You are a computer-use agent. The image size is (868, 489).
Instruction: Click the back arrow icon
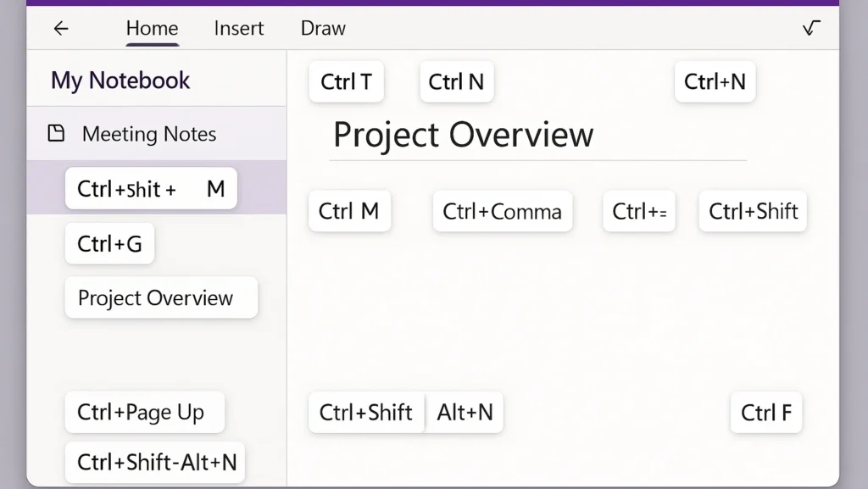coord(60,28)
